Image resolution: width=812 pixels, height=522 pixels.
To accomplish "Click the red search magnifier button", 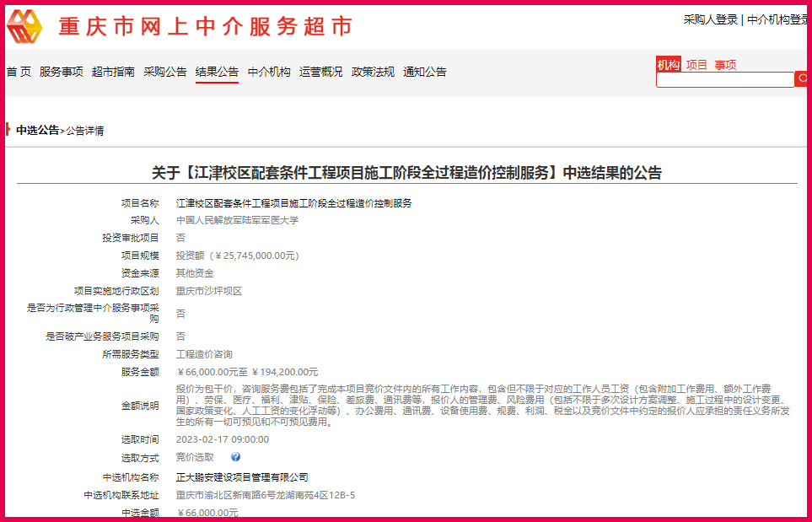I will tap(801, 79).
